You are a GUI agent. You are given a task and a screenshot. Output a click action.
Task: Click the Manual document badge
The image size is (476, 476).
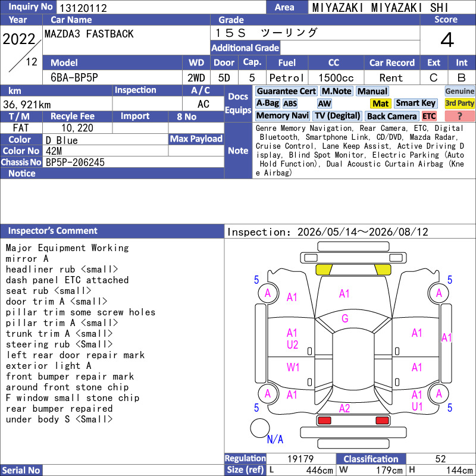(372, 92)
